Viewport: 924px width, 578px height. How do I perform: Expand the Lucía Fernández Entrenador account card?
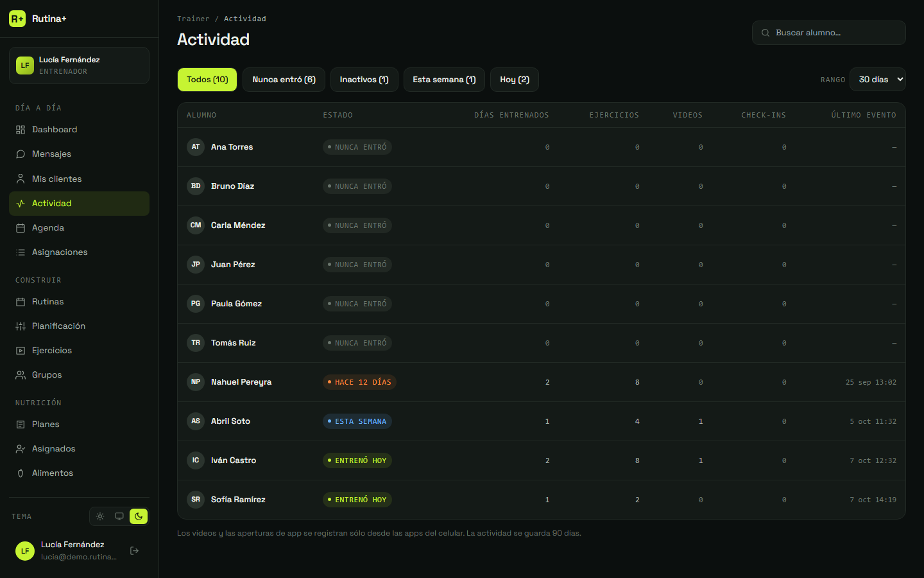[79, 66]
